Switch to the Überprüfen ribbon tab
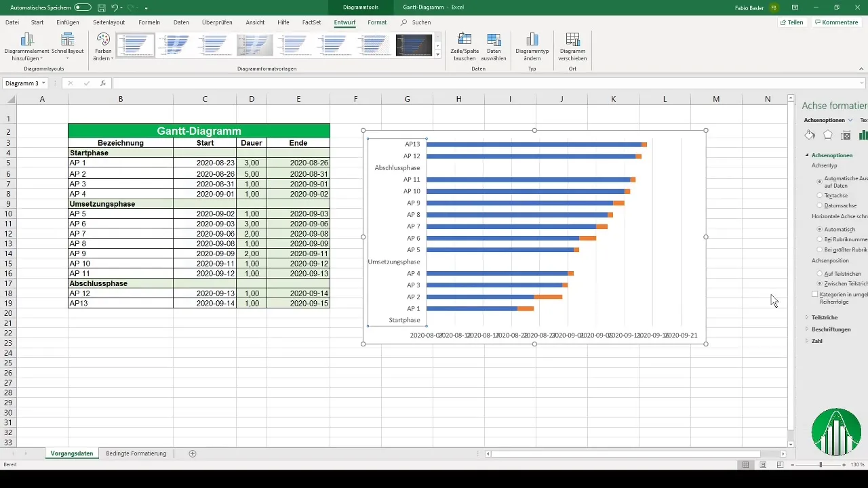The height and width of the screenshot is (488, 868). [x=217, y=22]
